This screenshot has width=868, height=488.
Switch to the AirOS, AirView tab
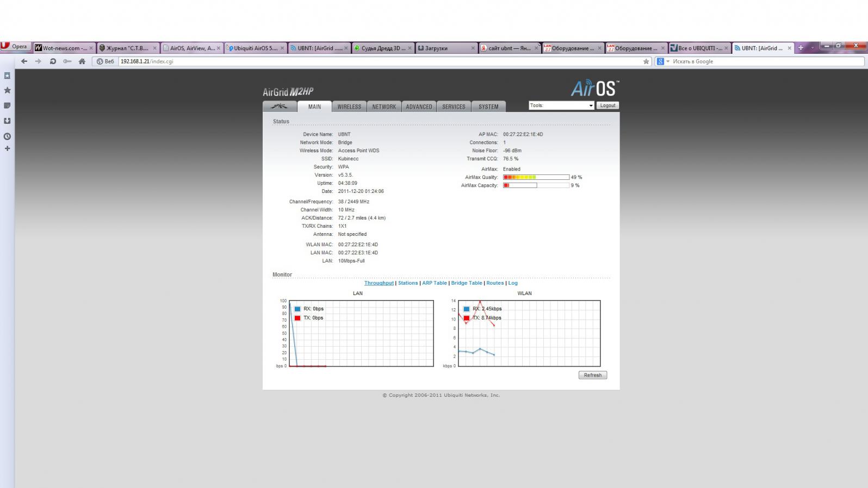point(191,48)
